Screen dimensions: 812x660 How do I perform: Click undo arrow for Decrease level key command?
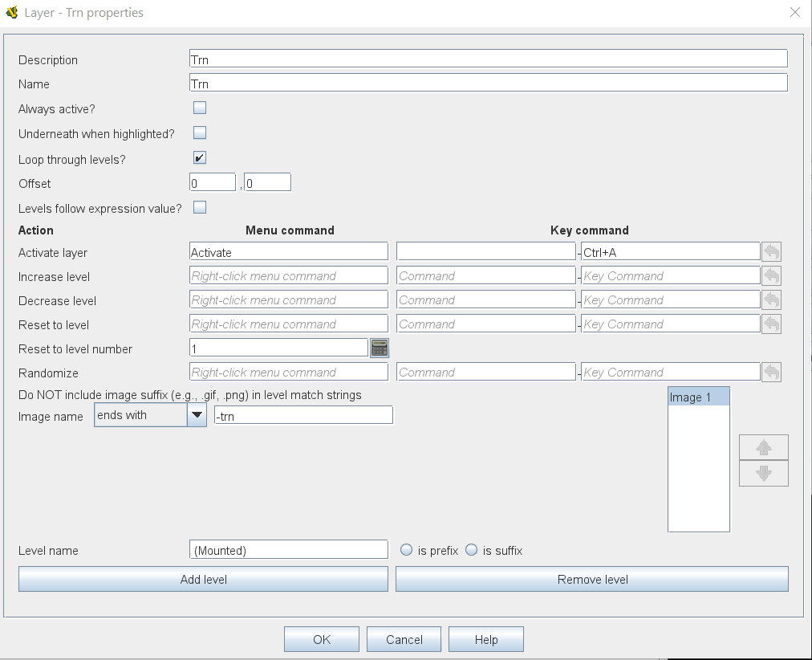(771, 300)
